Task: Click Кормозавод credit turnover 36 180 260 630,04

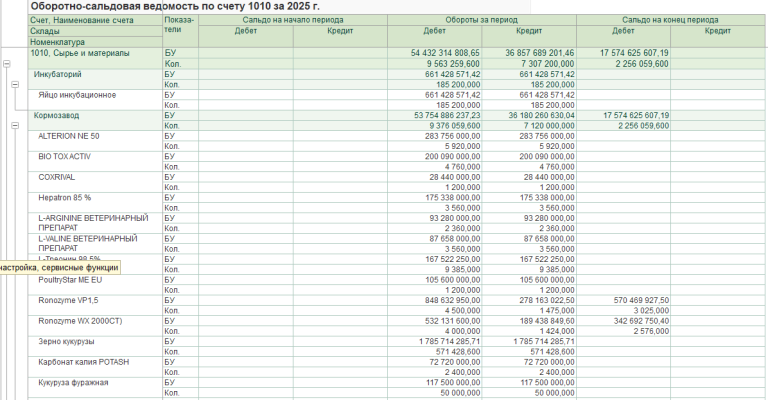Action: (541, 116)
